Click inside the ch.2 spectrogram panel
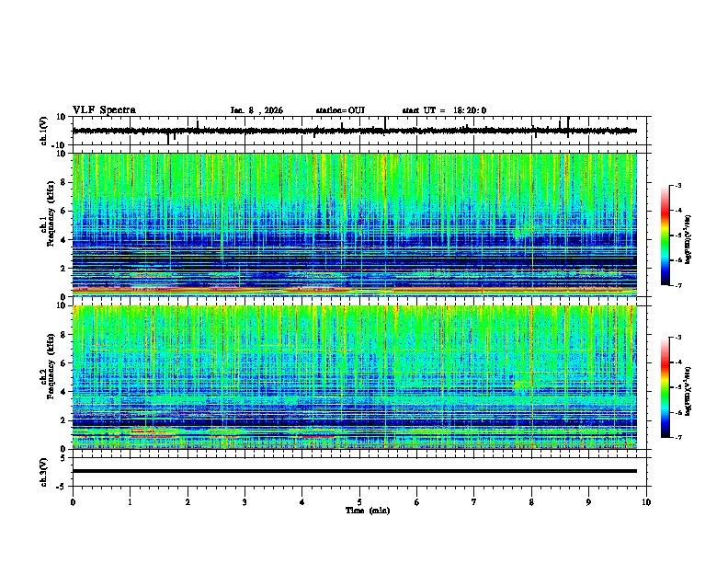Image resolution: width=728 pixels, height=563 pixels. tap(355, 377)
